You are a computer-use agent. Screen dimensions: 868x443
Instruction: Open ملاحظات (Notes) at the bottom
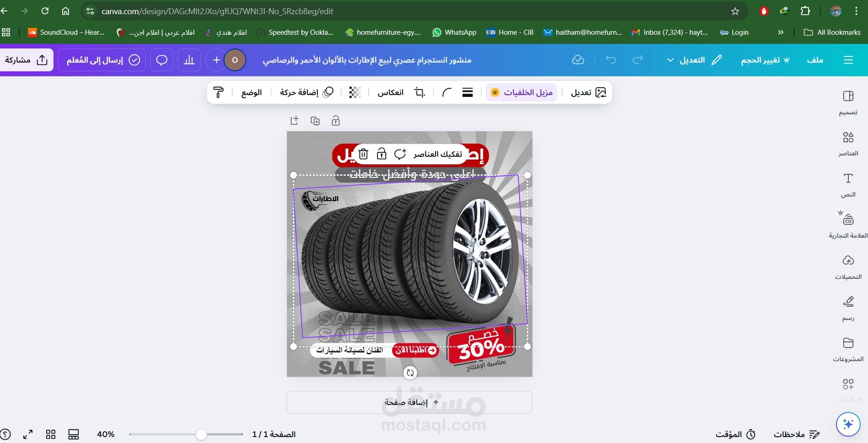pyautogui.click(x=796, y=434)
